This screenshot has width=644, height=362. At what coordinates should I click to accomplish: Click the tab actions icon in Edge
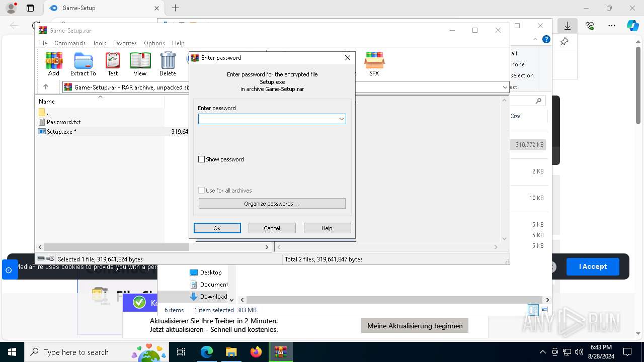click(30, 8)
